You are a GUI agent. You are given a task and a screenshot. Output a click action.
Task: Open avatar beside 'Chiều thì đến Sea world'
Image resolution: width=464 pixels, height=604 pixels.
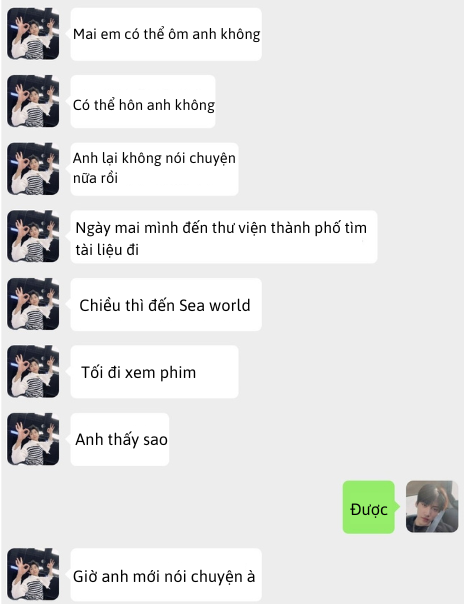33,304
